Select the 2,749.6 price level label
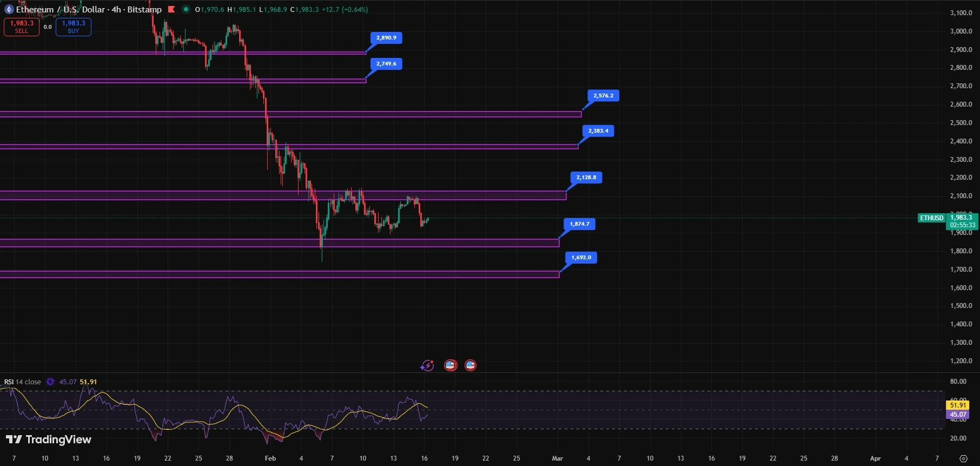 (386, 64)
